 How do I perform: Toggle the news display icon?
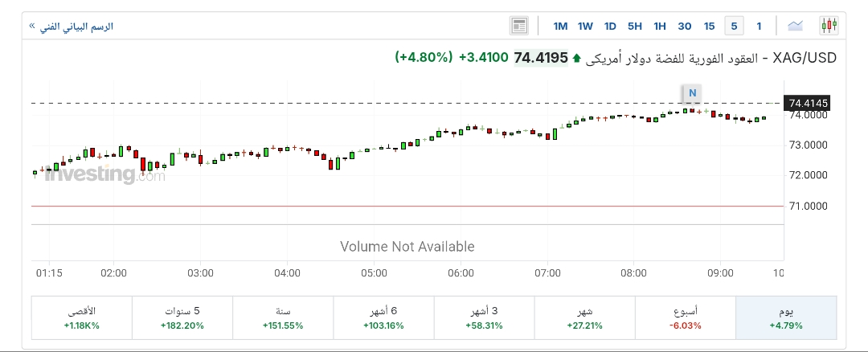click(x=519, y=26)
